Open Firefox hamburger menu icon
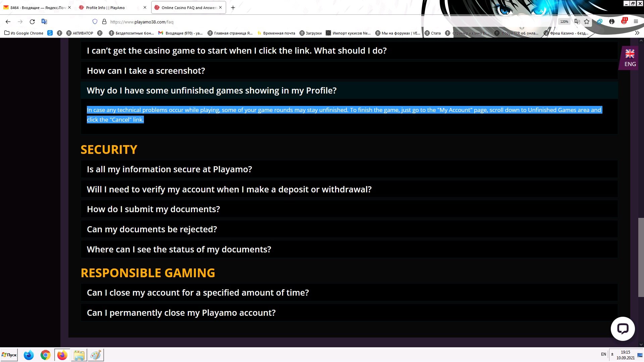This screenshot has height=362, width=644. (x=636, y=22)
